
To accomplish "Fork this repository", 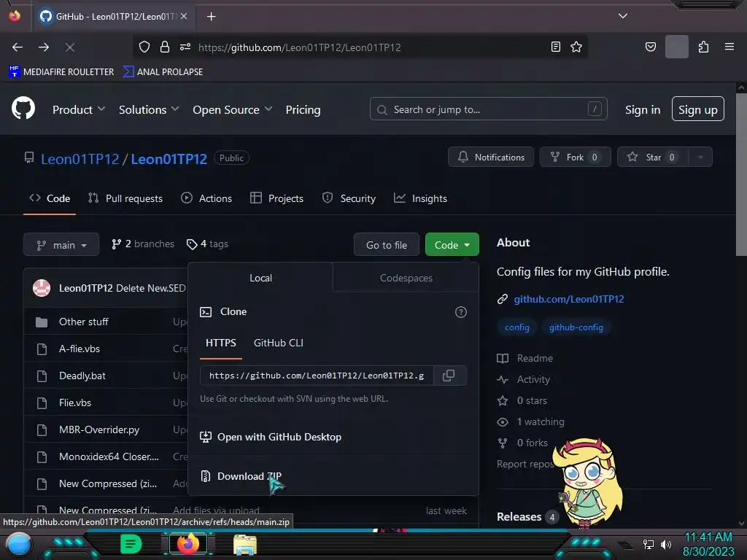I will (575, 157).
